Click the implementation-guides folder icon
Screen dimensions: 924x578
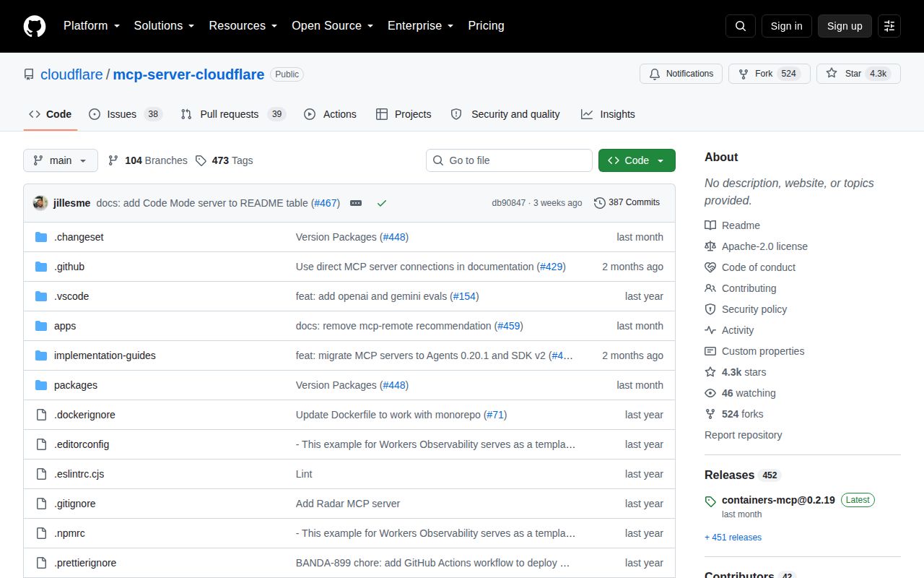tap(41, 355)
